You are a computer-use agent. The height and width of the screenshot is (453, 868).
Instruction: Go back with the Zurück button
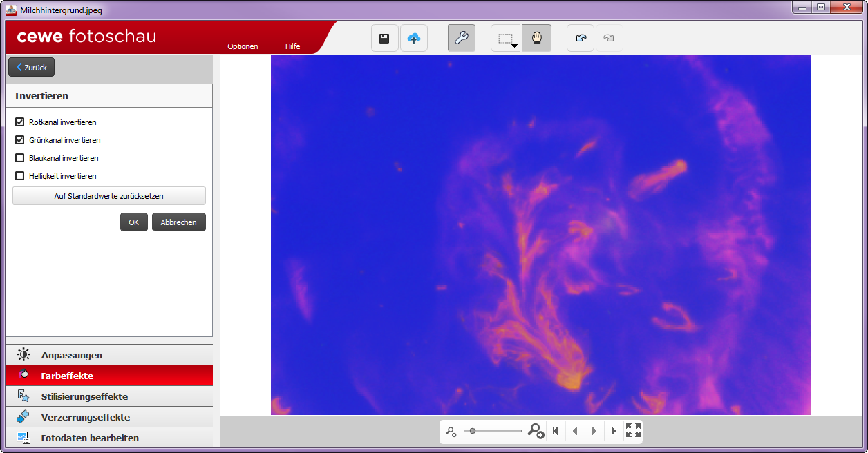coord(31,68)
